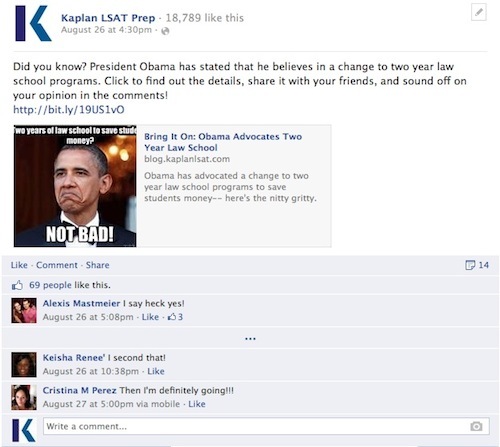The height and width of the screenshot is (447, 500).
Task: Click the pencil edit icon on post
Action: [x=479, y=13]
